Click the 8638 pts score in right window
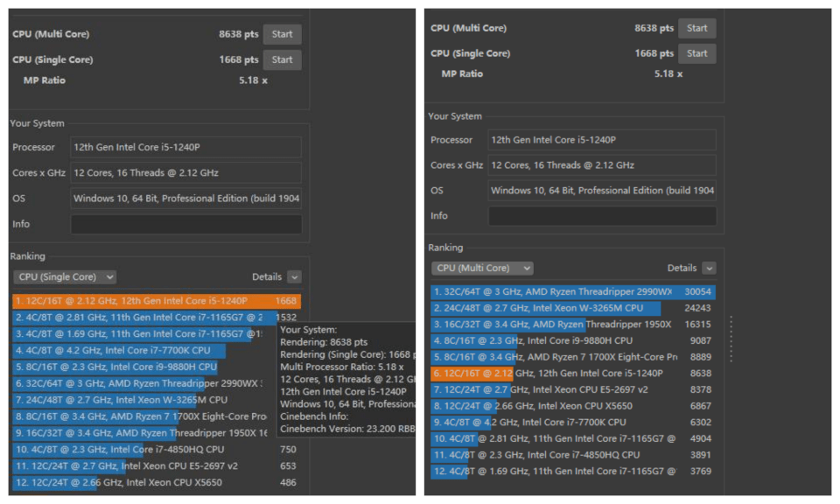Screen dimensions: 840x504 click(654, 28)
